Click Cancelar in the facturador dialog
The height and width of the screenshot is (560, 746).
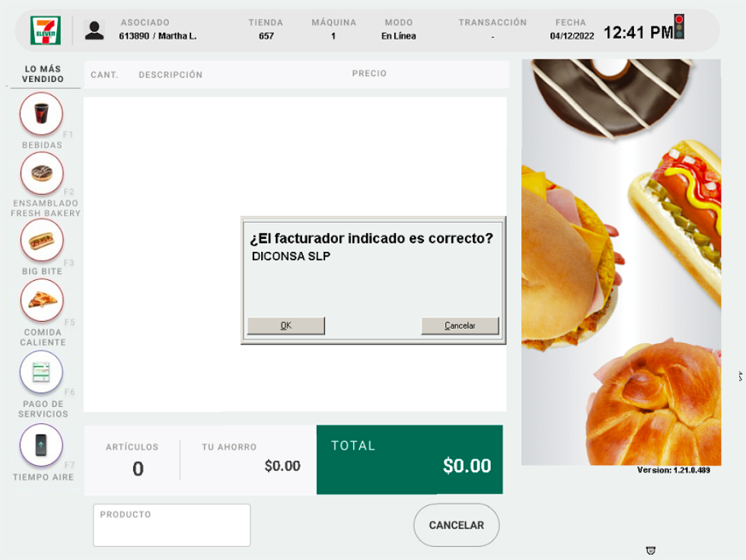460,326
